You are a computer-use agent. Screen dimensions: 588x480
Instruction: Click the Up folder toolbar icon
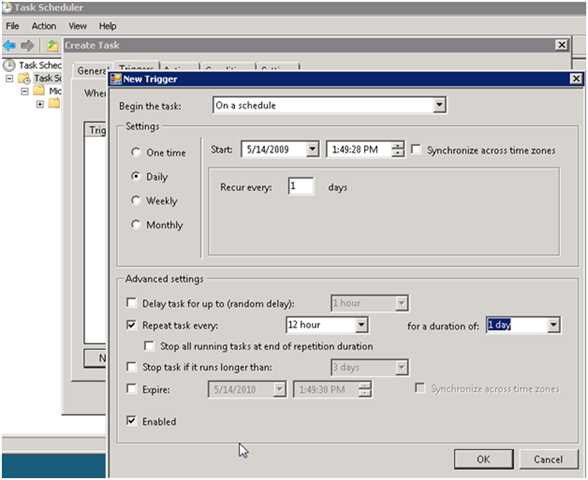tap(52, 46)
